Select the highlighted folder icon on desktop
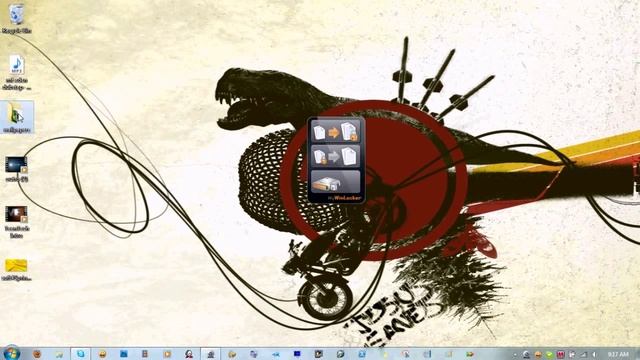This screenshot has height=360, width=640. coord(17,117)
